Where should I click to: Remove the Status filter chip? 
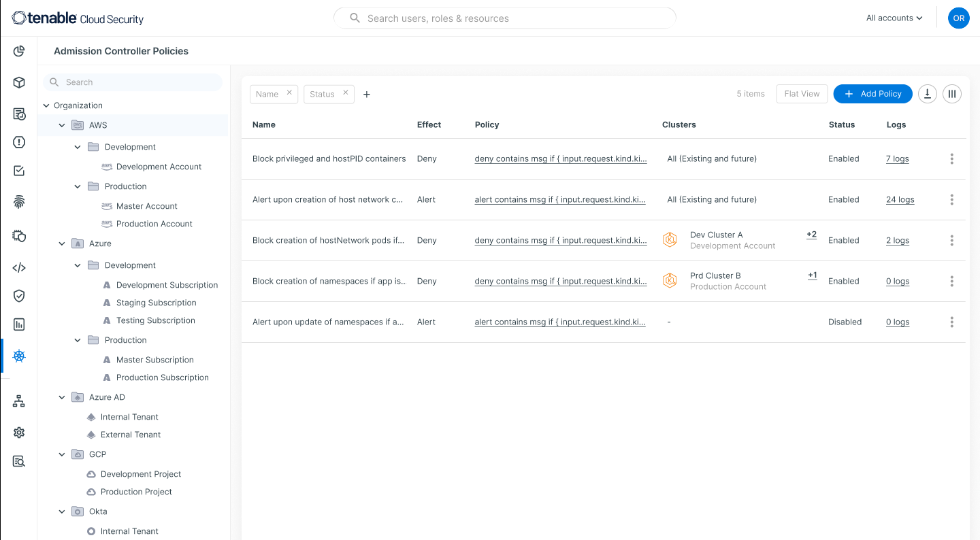point(345,94)
